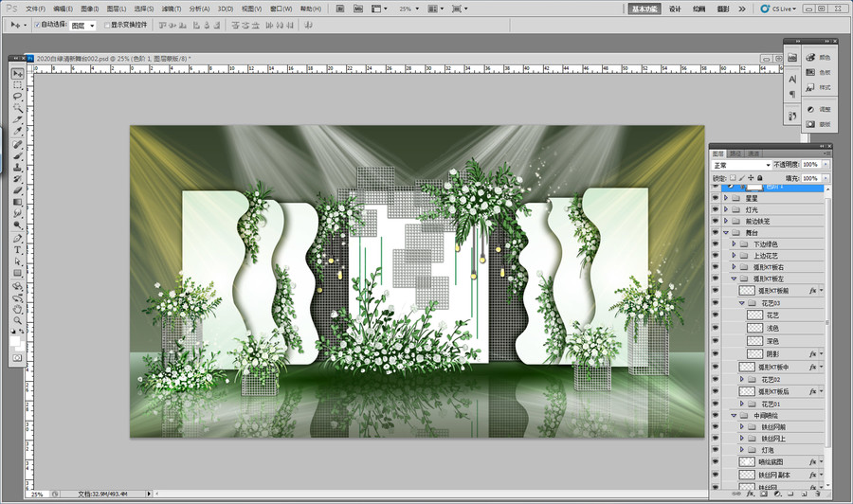Select the Hand tool
Screen dimensions: 853x504
coord(18,310)
